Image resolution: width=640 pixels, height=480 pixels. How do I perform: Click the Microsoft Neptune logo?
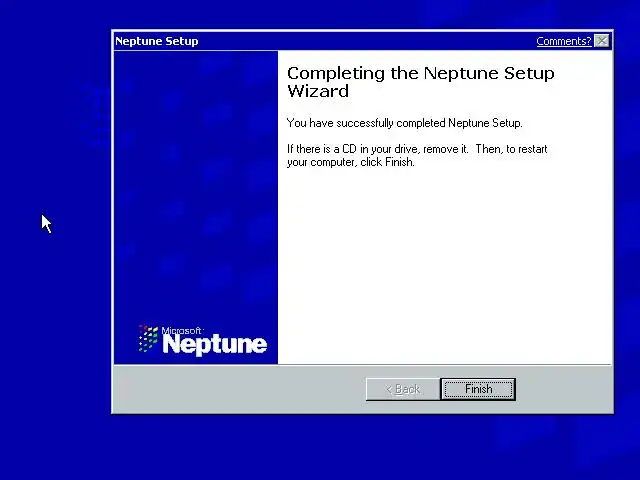(203, 340)
